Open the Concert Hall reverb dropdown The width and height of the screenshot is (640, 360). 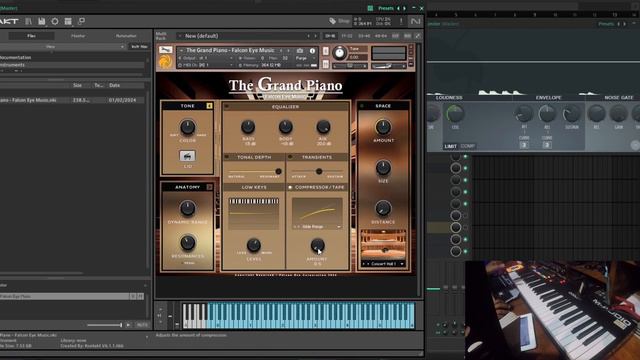pos(383,264)
